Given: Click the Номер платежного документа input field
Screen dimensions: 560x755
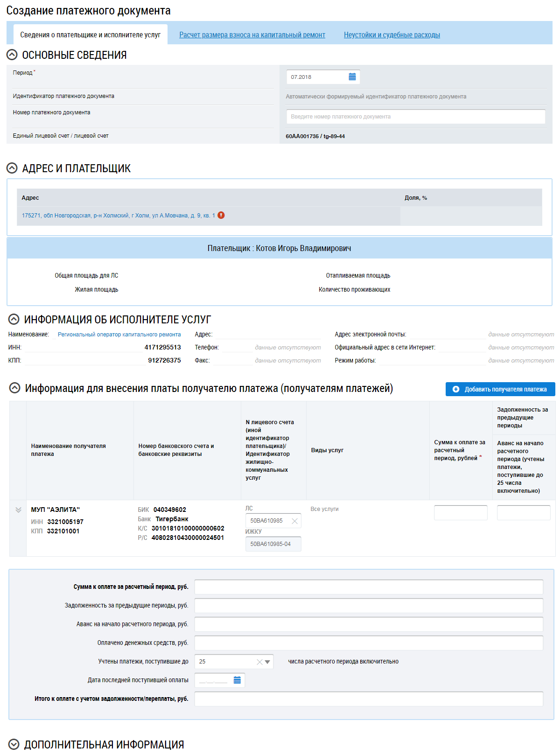Looking at the screenshot, I should pyautogui.click(x=415, y=117).
